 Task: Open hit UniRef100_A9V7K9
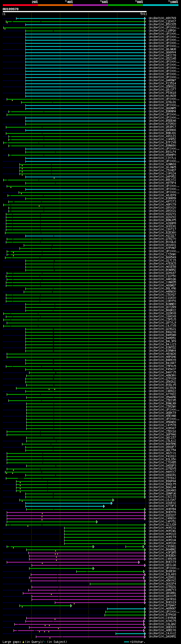click(x=162, y=18)
